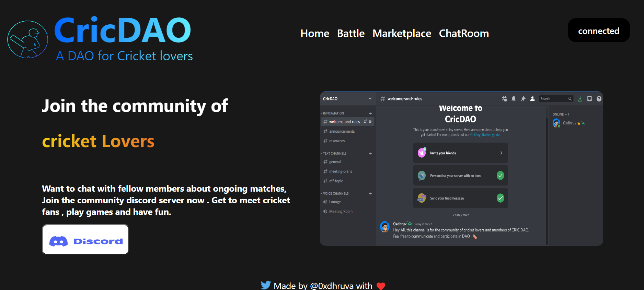Add channel to INFORMATION with plus icon
644x290 pixels.
(370, 113)
